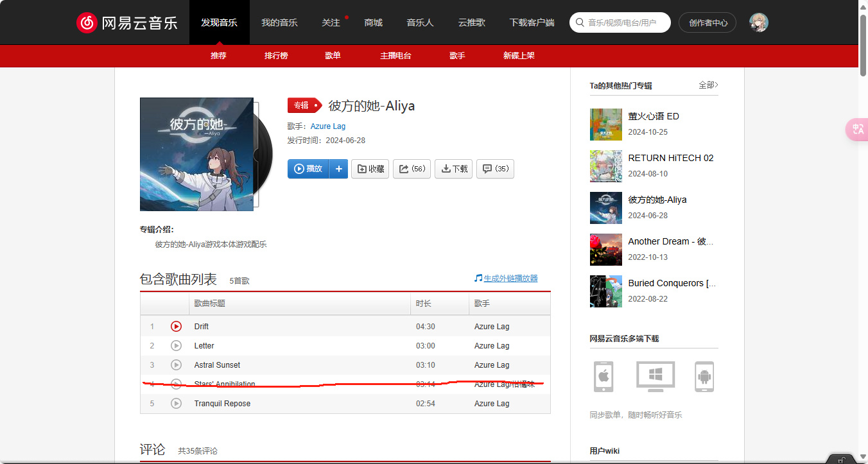Open comments with the (35) button
The height and width of the screenshot is (464, 868).
495,169
